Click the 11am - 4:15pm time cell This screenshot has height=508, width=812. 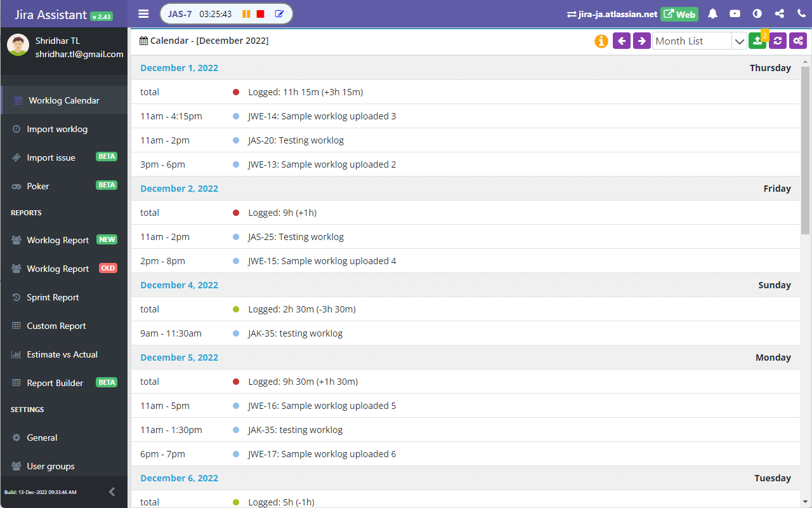(171, 116)
